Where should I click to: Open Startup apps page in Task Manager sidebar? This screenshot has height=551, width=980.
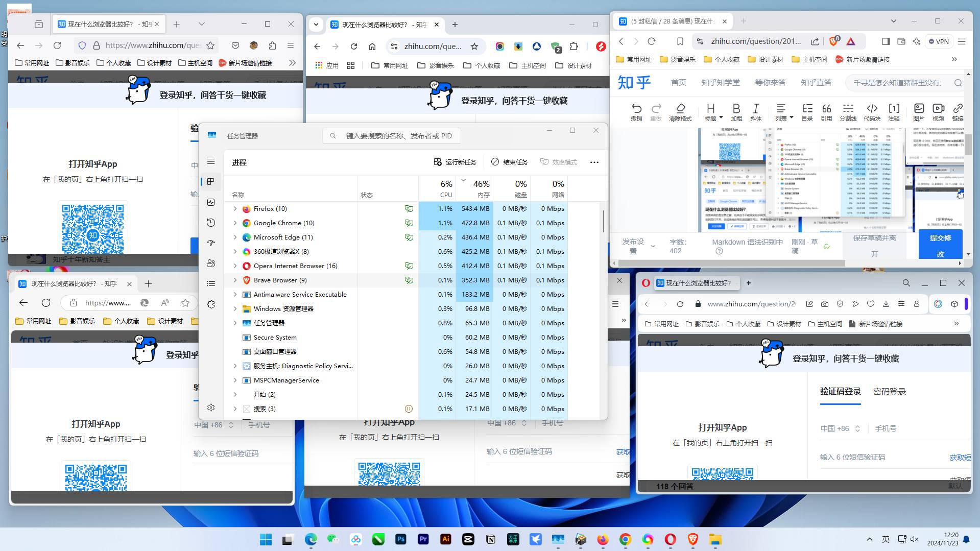(x=211, y=243)
